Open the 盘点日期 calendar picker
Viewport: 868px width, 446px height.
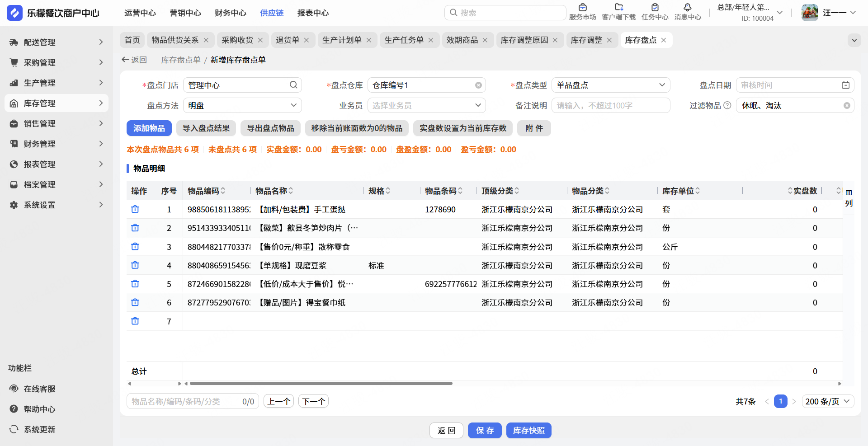[x=845, y=85]
